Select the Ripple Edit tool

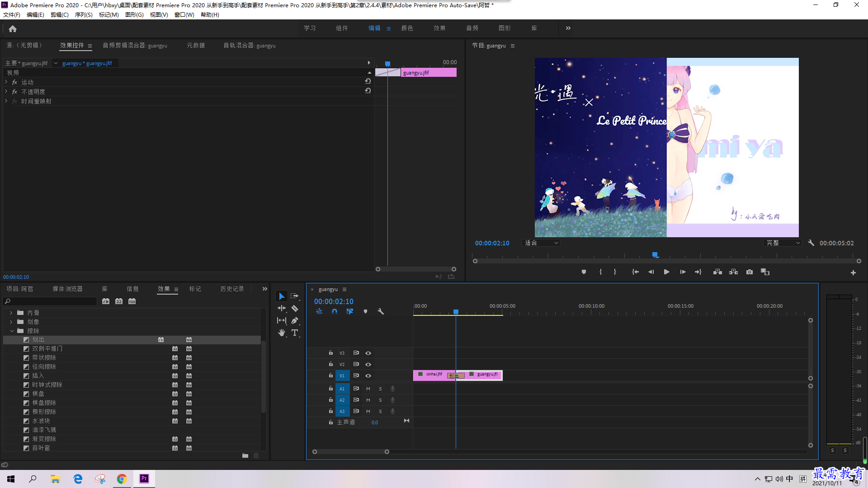point(282,308)
